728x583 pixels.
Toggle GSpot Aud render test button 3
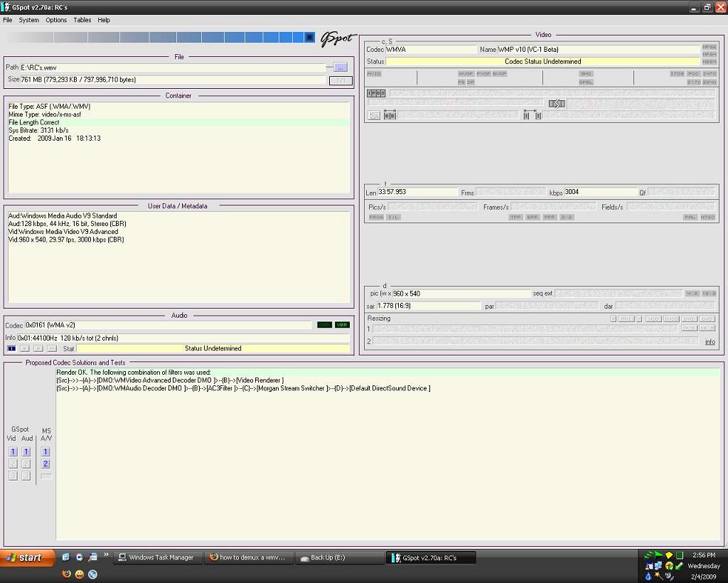(x=26, y=476)
